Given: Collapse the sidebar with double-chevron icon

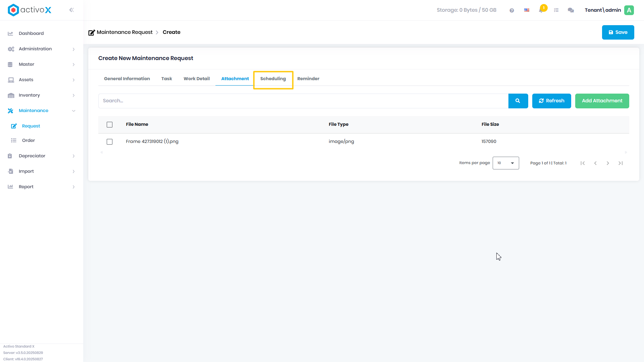Looking at the screenshot, I should pyautogui.click(x=71, y=10).
